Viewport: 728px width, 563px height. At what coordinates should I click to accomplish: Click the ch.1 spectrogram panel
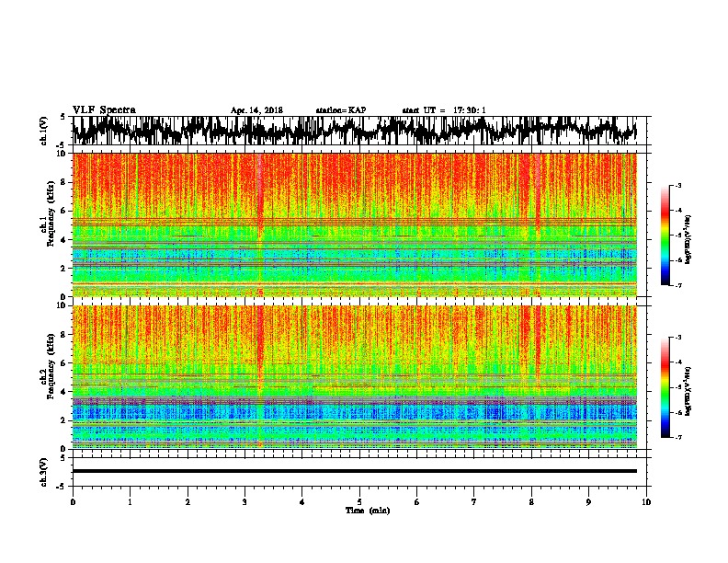[x=355, y=224]
